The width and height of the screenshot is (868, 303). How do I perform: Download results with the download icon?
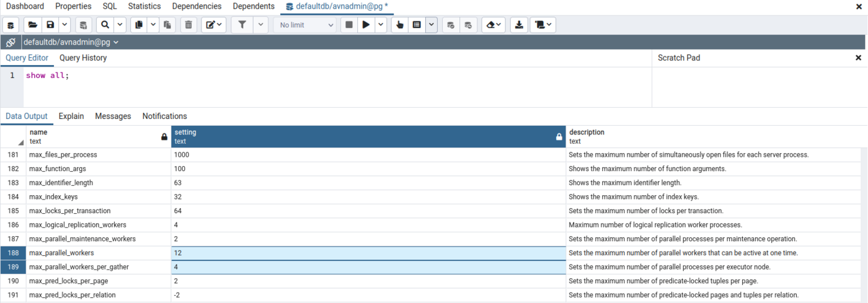pos(519,25)
